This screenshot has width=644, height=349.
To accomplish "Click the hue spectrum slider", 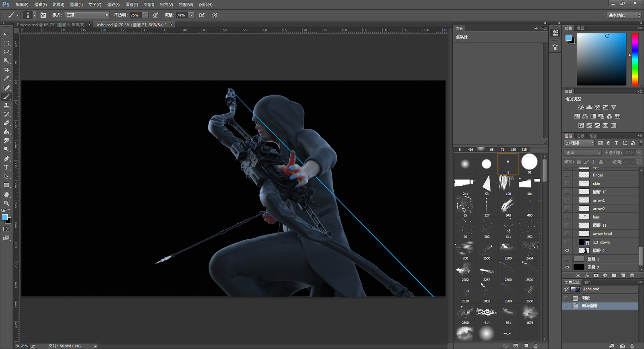I will point(635,59).
